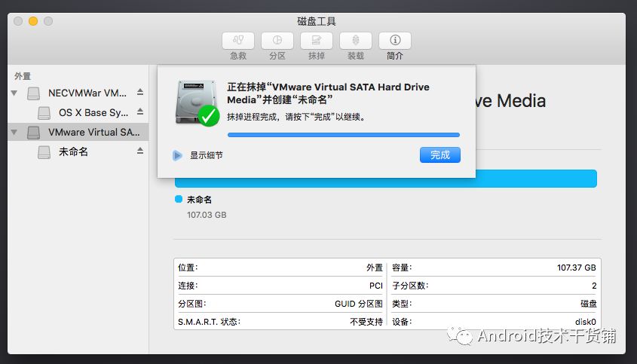Click the 抹掉进程完成 status message
Viewport: 637px width, 364px height.
[297, 117]
